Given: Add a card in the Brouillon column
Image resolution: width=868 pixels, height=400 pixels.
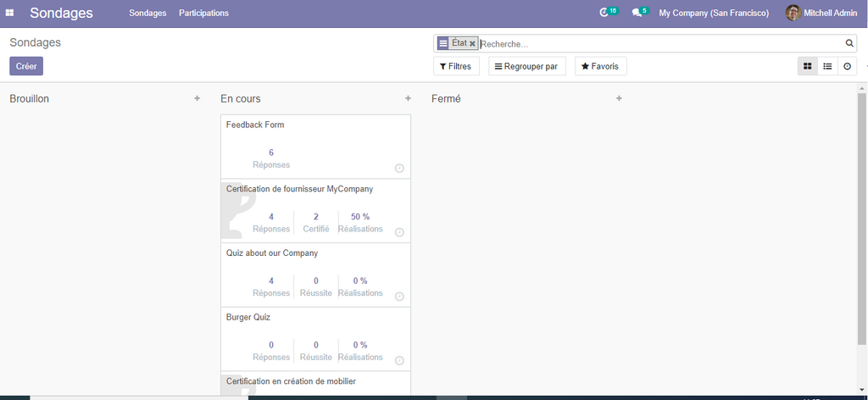Looking at the screenshot, I should pyautogui.click(x=198, y=98).
